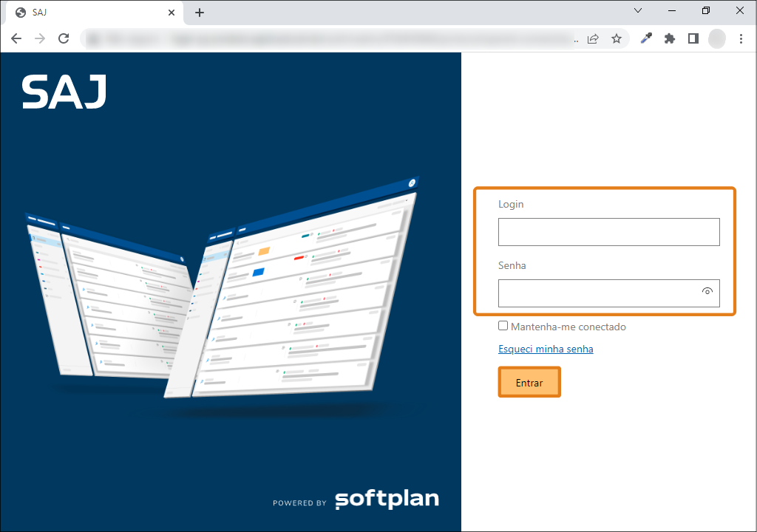
Task: Click the browser forward arrow
Action: pyautogui.click(x=40, y=39)
